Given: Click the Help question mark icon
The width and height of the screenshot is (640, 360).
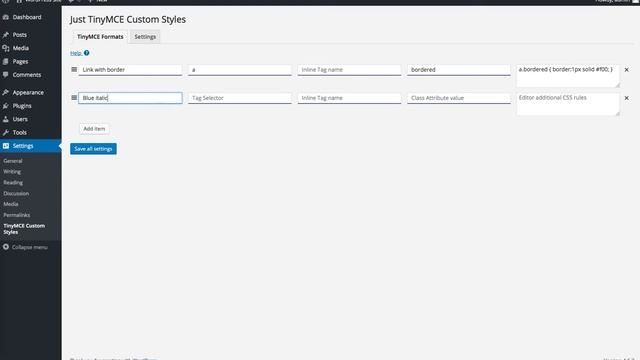Looking at the screenshot, I should [x=87, y=53].
